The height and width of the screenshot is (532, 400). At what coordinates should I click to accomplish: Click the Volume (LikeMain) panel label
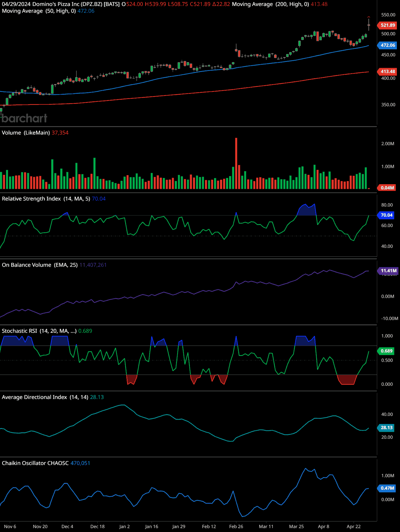[26, 133]
